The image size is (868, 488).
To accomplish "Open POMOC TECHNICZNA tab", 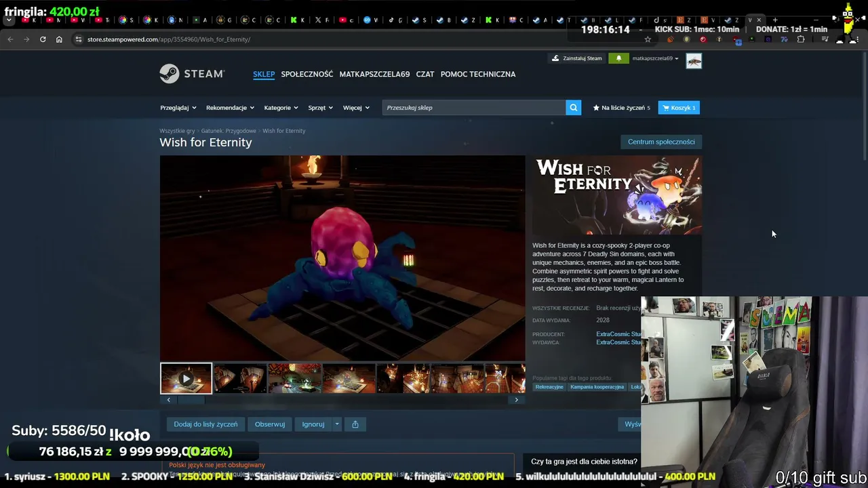I will [478, 74].
